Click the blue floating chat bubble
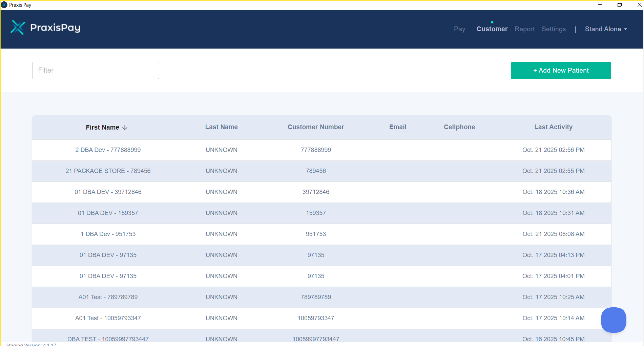This screenshot has height=346, width=644. click(x=613, y=320)
